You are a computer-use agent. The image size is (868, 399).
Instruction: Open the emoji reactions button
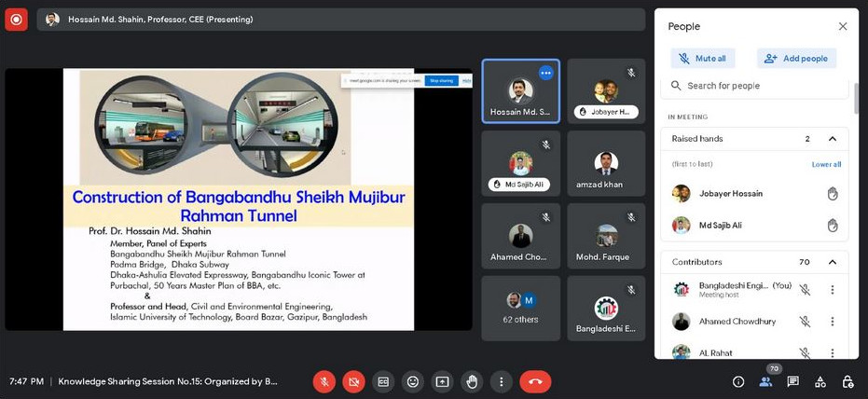[412, 382]
